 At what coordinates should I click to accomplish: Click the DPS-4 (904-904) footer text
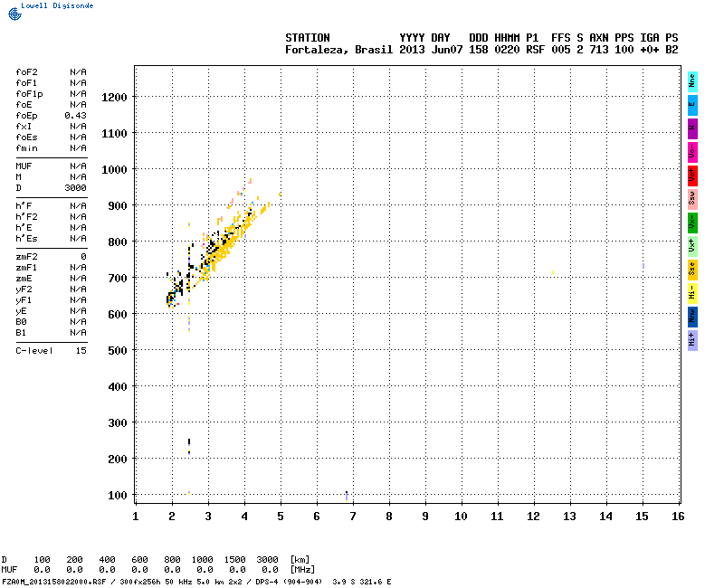[x=289, y=582]
